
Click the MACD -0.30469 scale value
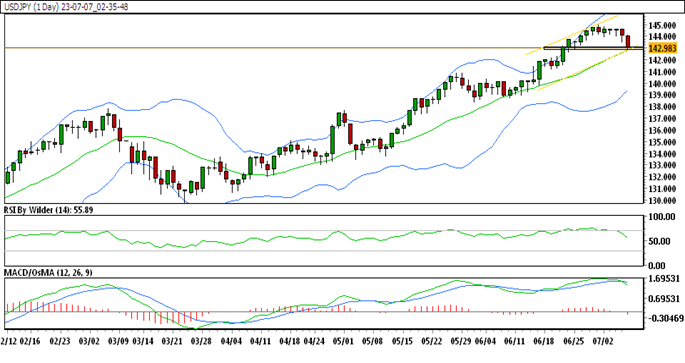[665, 318]
